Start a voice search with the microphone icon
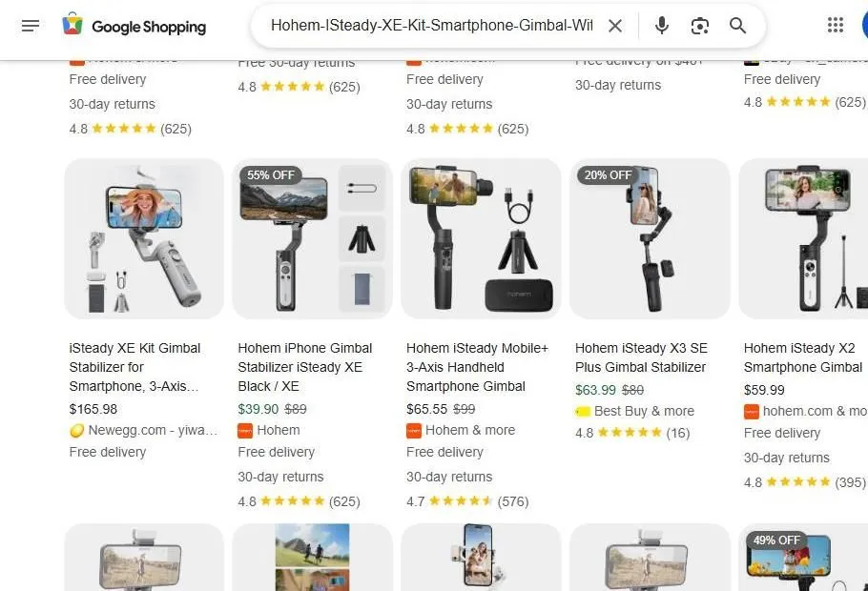Image resolution: width=868 pixels, height=591 pixels. pyautogui.click(x=661, y=26)
